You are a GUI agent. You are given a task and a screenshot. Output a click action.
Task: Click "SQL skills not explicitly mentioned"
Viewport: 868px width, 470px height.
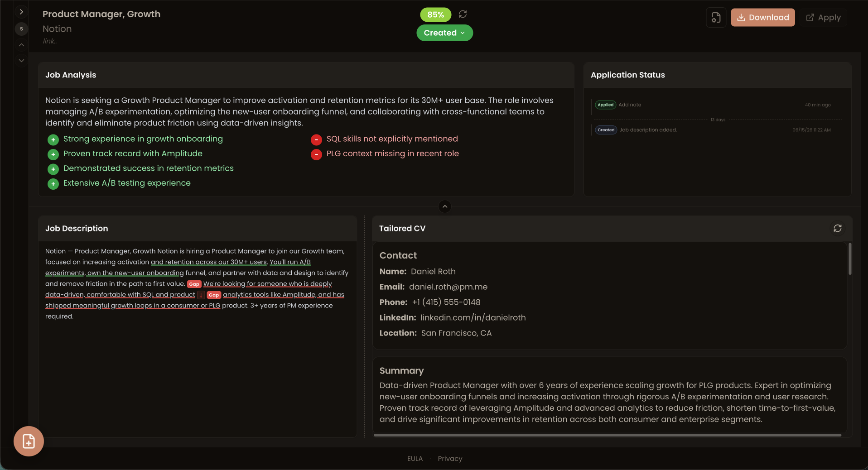pyautogui.click(x=392, y=139)
